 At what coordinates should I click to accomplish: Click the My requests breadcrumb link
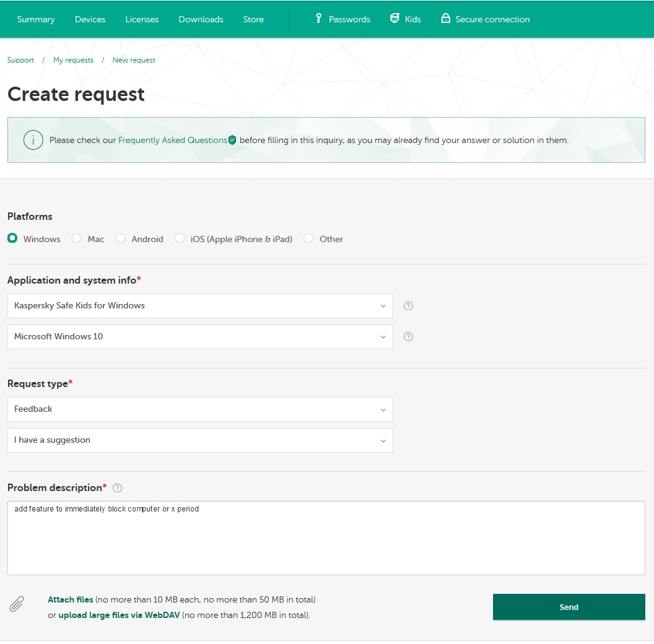[x=74, y=60]
